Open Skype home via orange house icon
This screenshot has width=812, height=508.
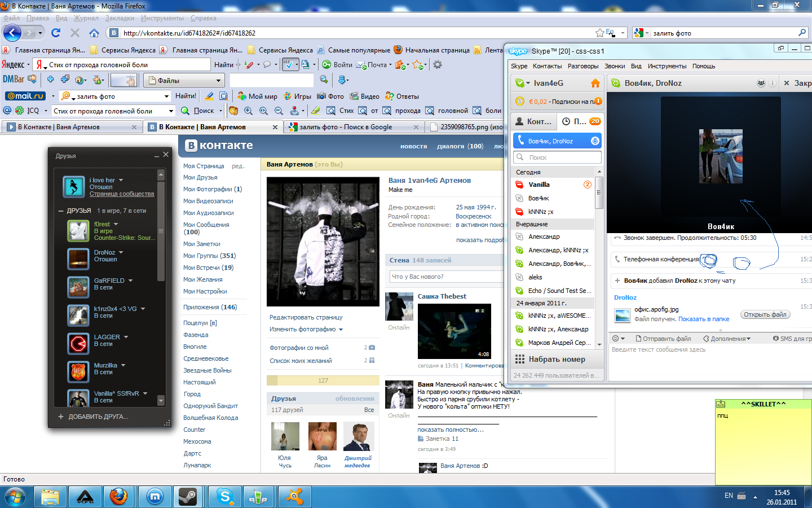[x=595, y=83]
